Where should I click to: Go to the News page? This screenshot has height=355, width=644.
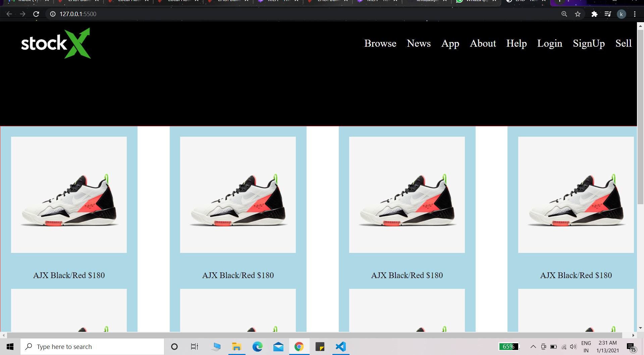click(x=419, y=43)
